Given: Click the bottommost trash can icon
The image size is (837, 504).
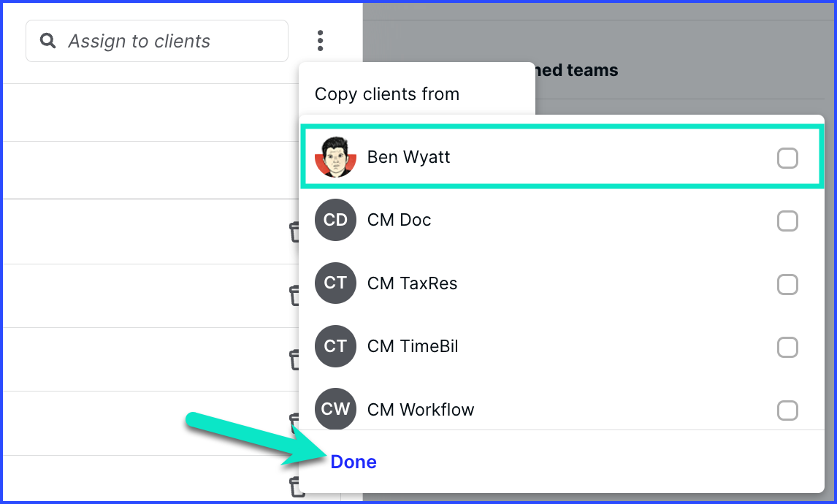Looking at the screenshot, I should pyautogui.click(x=295, y=487).
